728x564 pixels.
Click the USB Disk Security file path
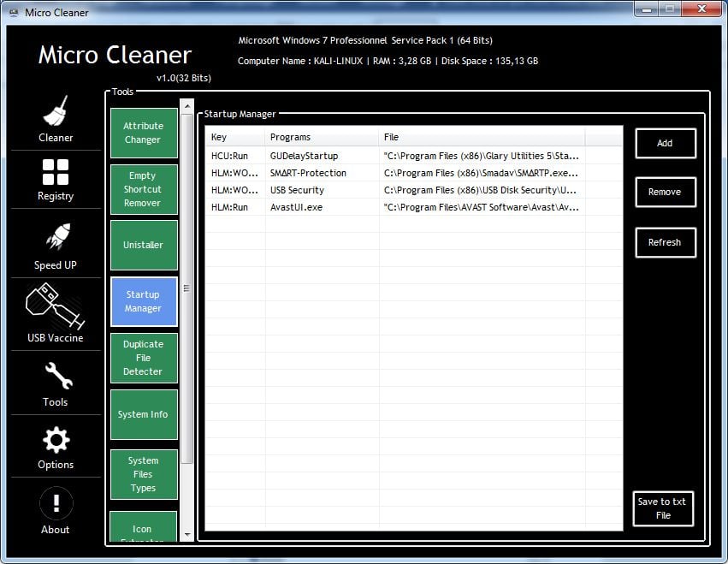pos(480,191)
